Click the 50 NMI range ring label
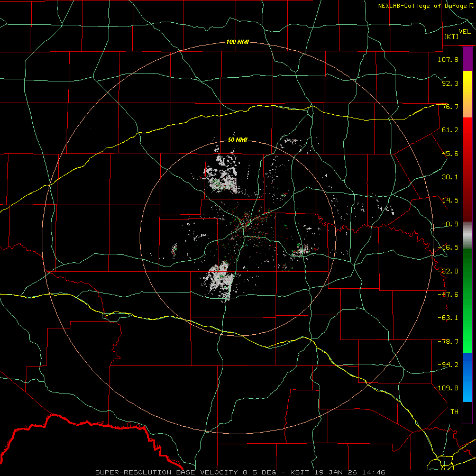Image resolution: width=476 pixels, height=476 pixels. pos(237,140)
